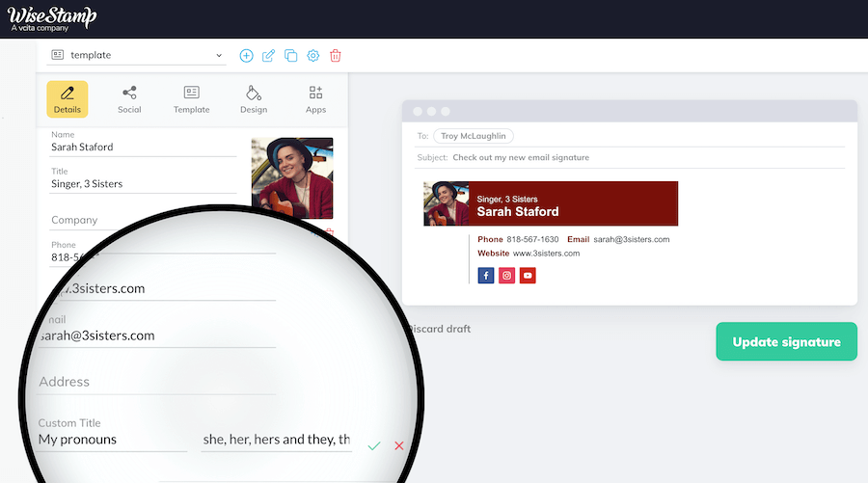Cancel custom field with red X
Image resolution: width=868 pixels, height=483 pixels.
pyautogui.click(x=399, y=445)
